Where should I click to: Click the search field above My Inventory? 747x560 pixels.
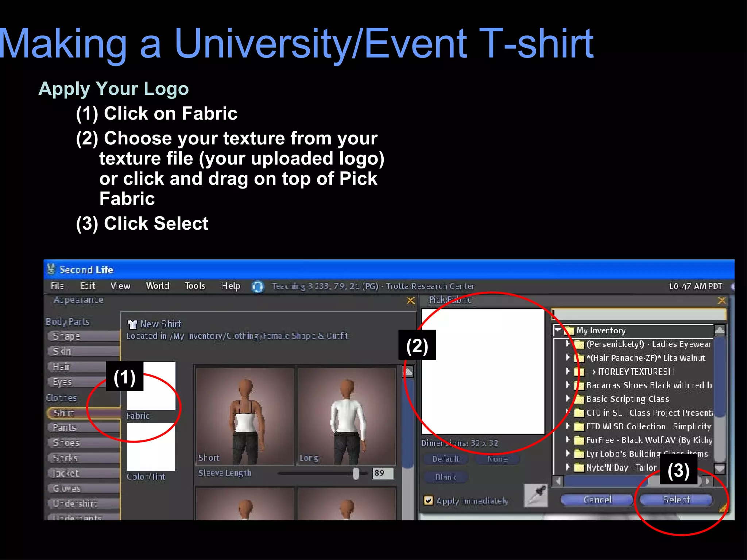click(639, 315)
